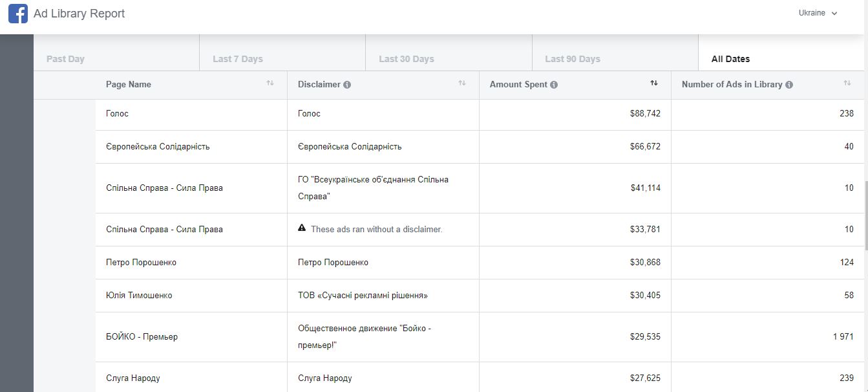The image size is (868, 392).
Task: Open the Ukraine country dropdown
Action: 818,13
